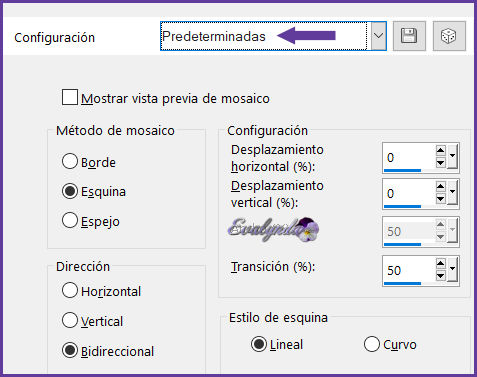Enable Mostrar vista previa de mosaico checkbox

(x=70, y=97)
